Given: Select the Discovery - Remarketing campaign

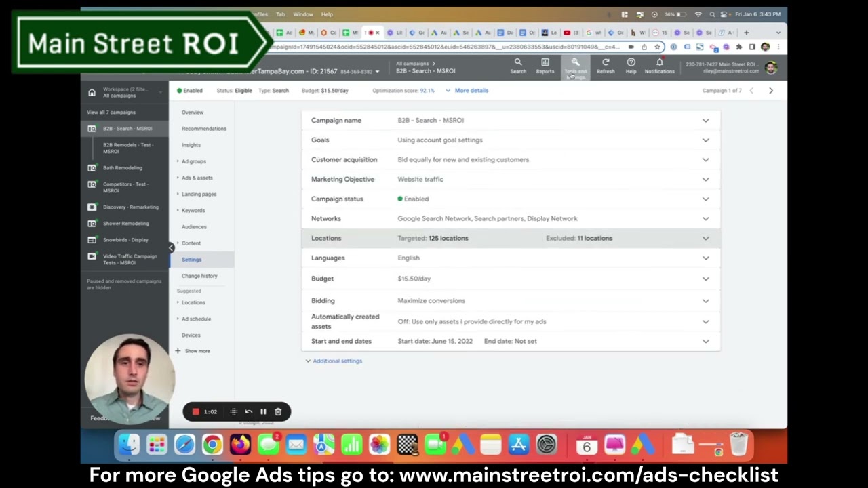Looking at the screenshot, I should pos(131,207).
